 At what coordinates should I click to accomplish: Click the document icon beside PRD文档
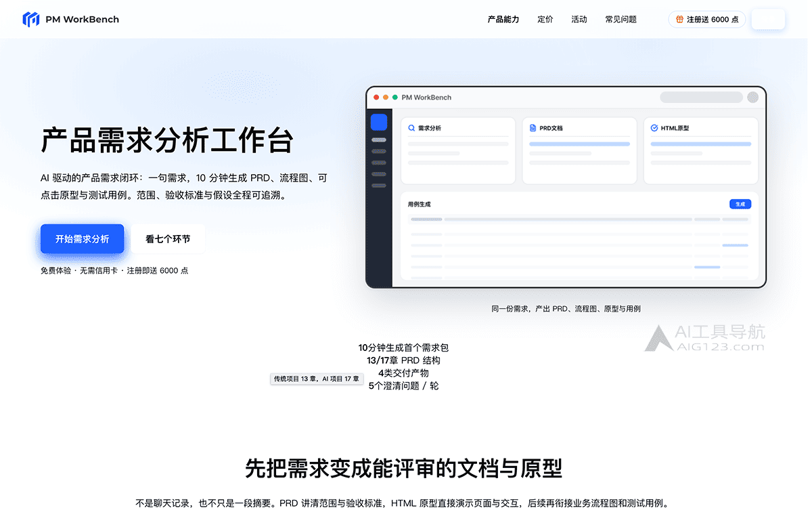pyautogui.click(x=533, y=127)
